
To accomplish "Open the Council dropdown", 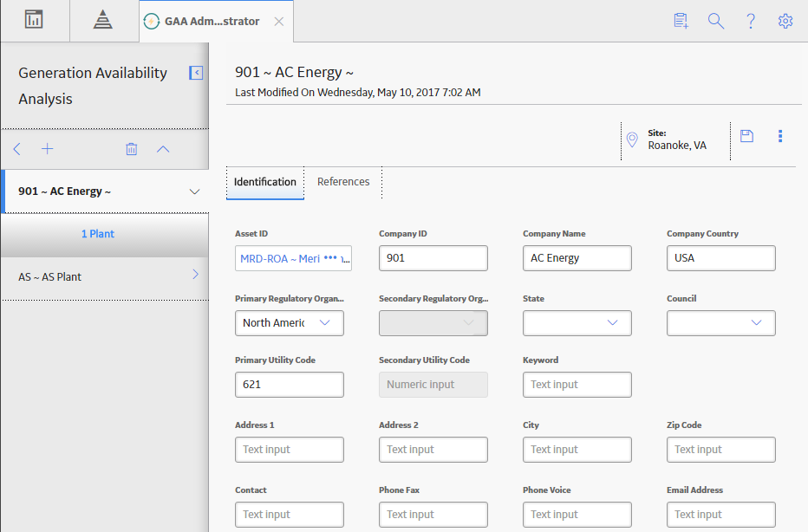I will coord(721,323).
